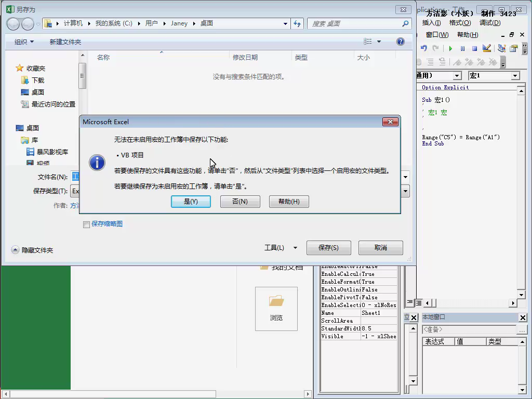532x399 pixels.
Task: Open Project Explorer from VBA toolbar icon
Action: (501, 48)
